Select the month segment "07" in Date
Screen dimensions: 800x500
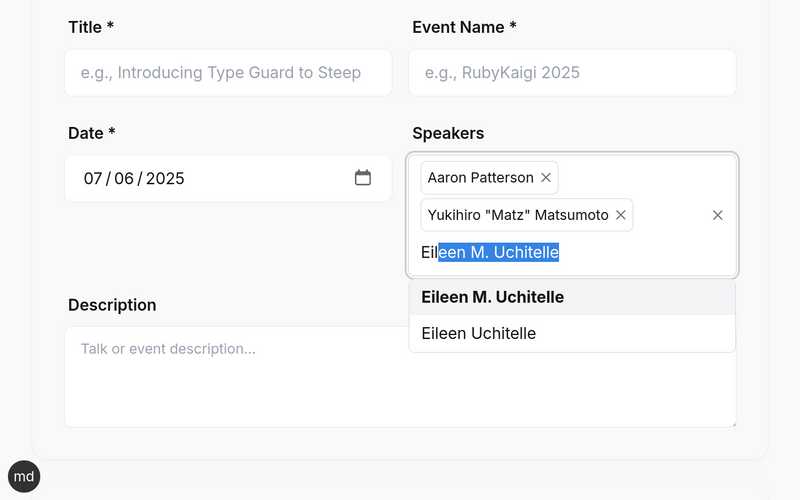tap(93, 179)
